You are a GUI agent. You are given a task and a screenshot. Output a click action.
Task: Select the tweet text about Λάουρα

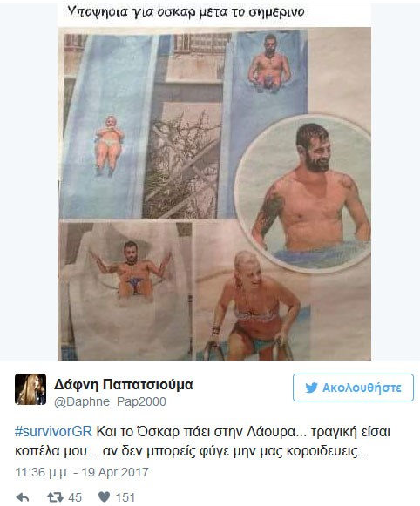[x=202, y=442]
